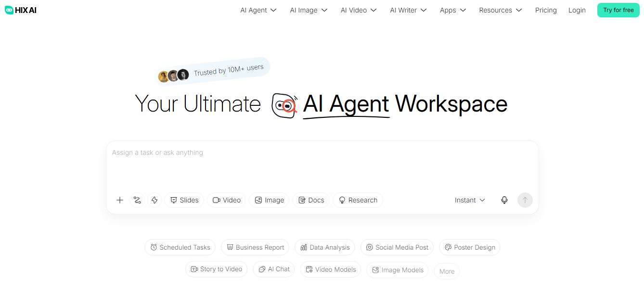Click the lightning bolt icon
This screenshot has width=644, height=303.
tap(155, 200)
